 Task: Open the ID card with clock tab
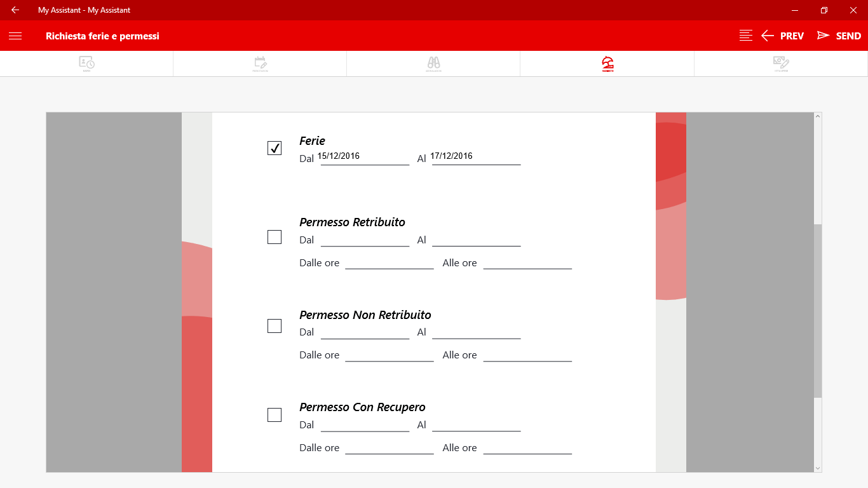(86, 64)
